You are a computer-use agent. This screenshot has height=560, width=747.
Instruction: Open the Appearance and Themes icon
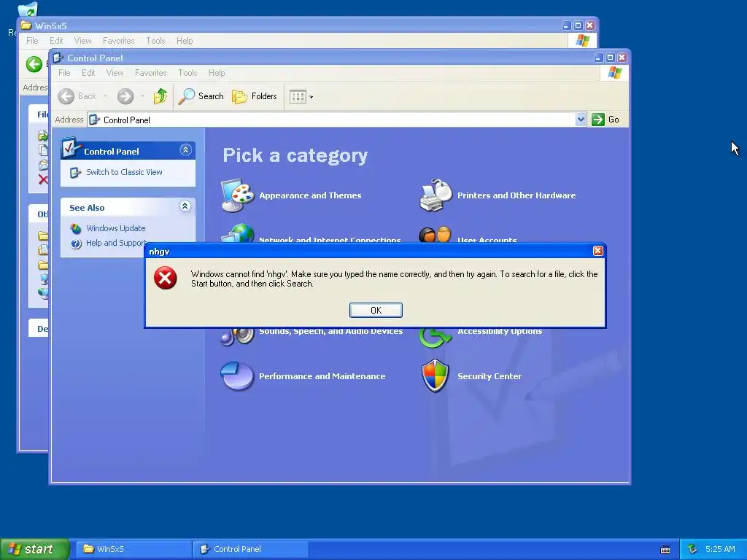(x=238, y=195)
